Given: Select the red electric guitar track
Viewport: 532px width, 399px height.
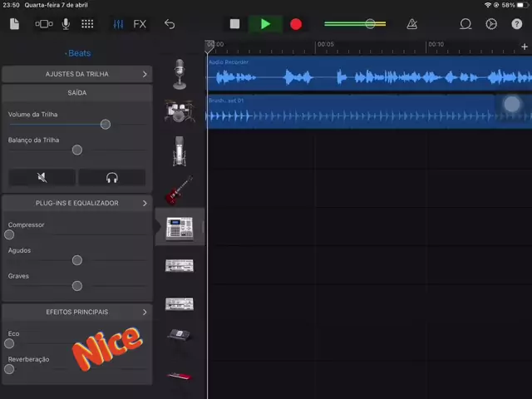Looking at the screenshot, I should tap(180, 190).
